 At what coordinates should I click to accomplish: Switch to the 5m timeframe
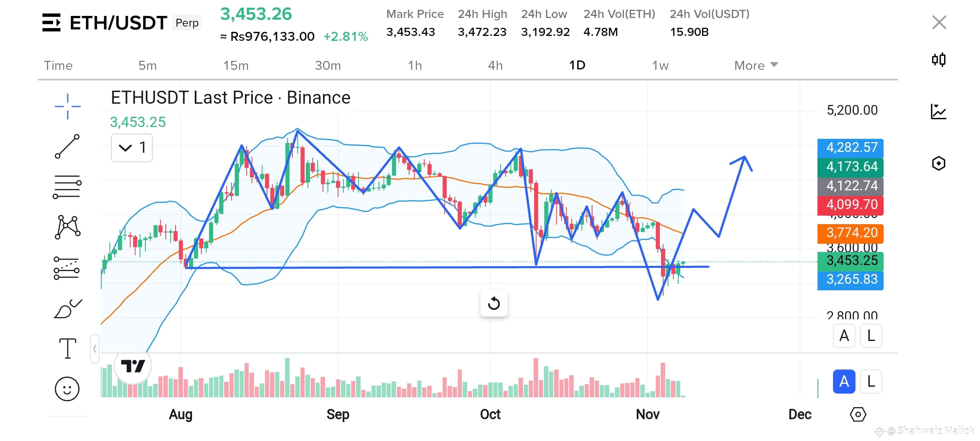point(147,65)
